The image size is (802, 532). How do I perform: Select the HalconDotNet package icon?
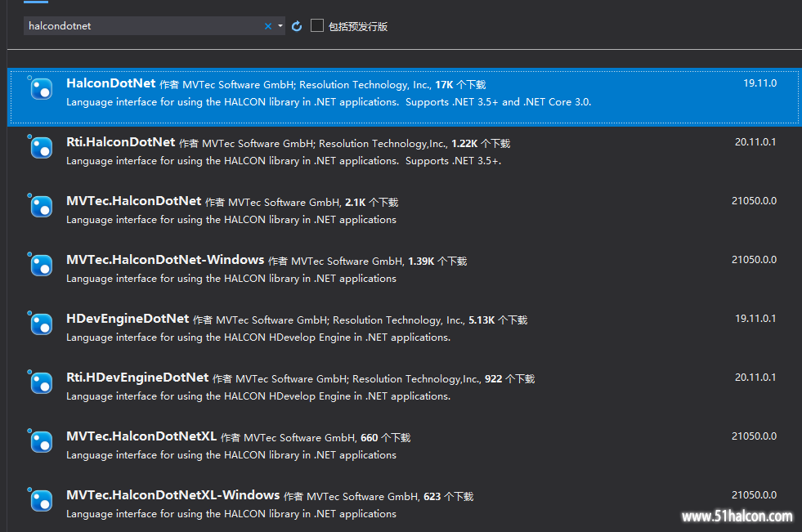coord(40,88)
